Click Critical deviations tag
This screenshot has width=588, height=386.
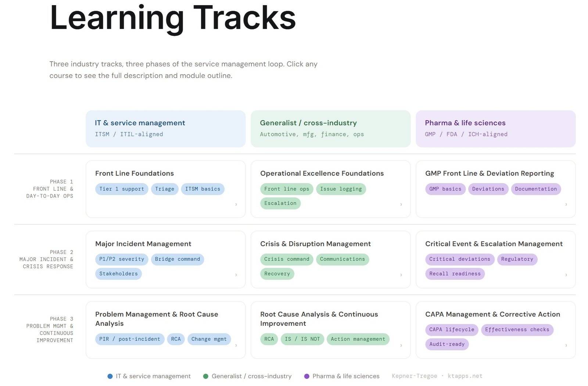tap(460, 259)
